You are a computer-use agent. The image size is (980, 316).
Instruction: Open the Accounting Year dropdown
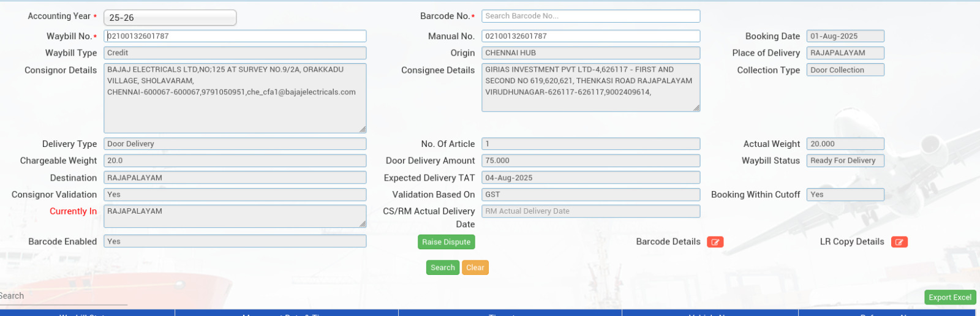click(x=170, y=18)
